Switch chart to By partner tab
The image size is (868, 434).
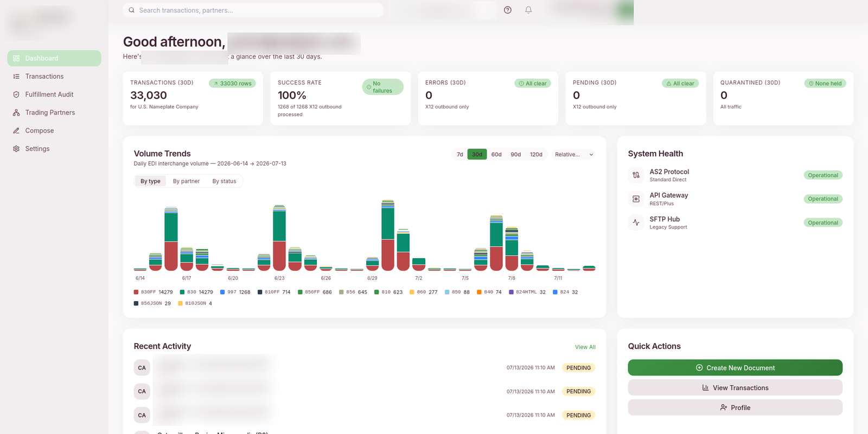click(x=186, y=181)
